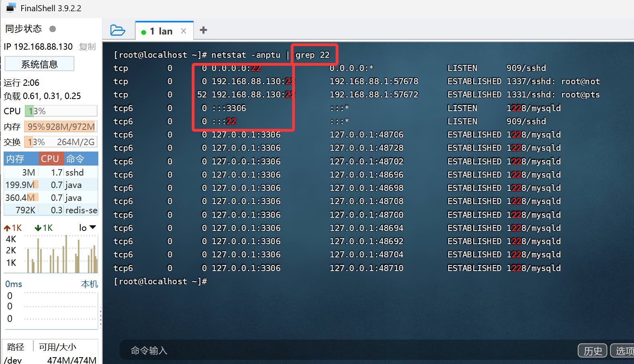Viewport: 634px width, 364px height.
Task: Sort processes by CPU column header
Action: 51,159
